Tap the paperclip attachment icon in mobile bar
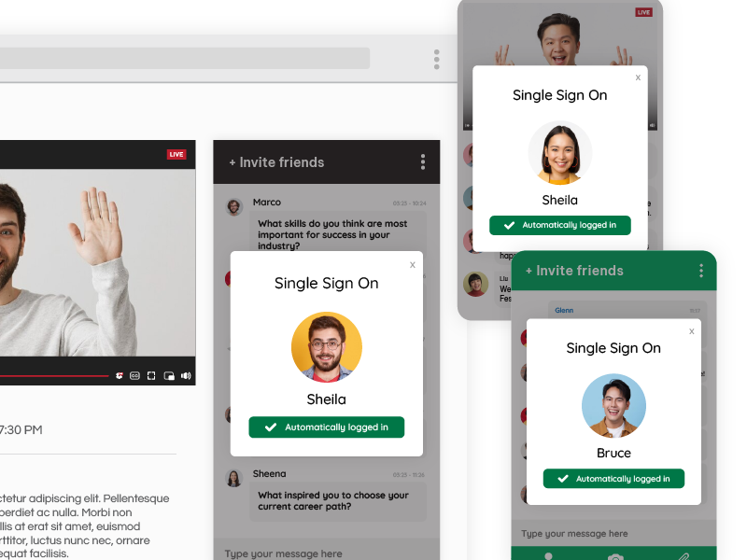 tap(683, 555)
